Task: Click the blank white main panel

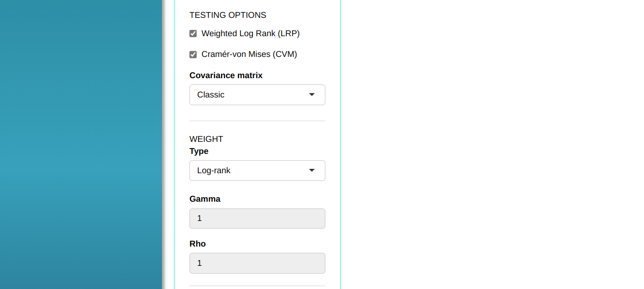Action: (x=492, y=145)
